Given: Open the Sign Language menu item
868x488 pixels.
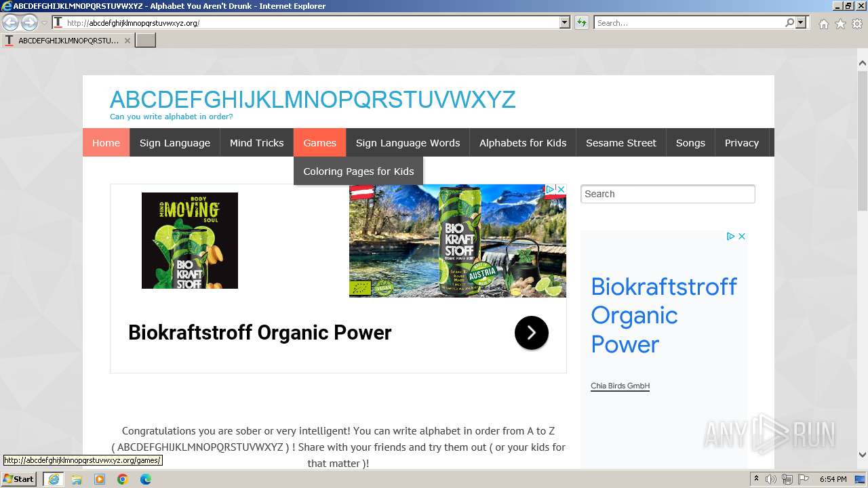Looking at the screenshot, I should [175, 142].
